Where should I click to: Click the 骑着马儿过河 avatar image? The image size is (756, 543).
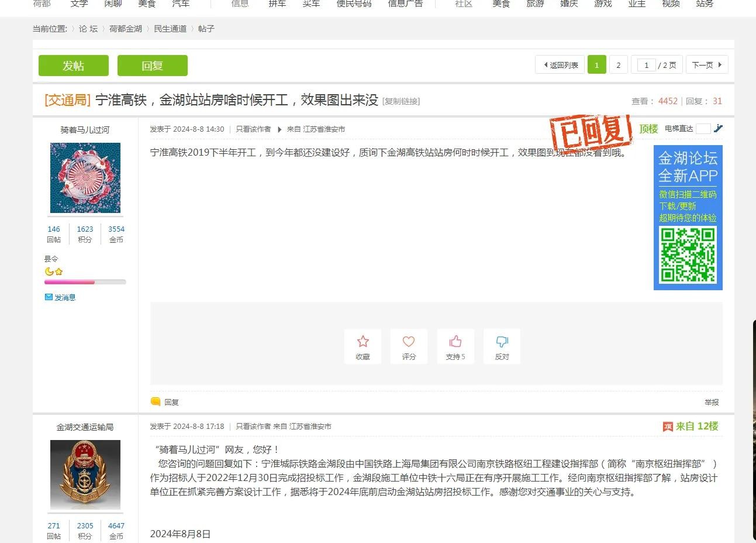click(85, 178)
